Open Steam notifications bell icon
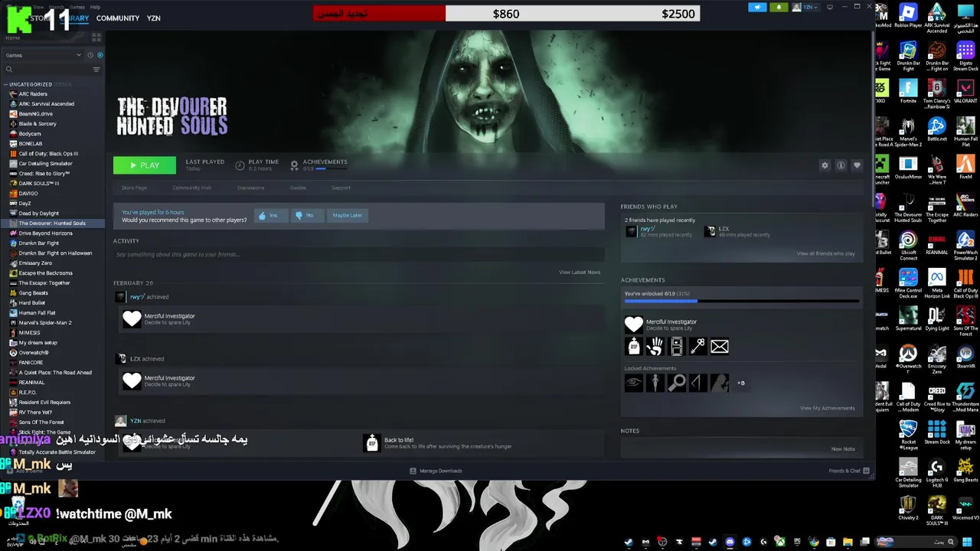Screen dimensions: 980x551 (779, 8)
